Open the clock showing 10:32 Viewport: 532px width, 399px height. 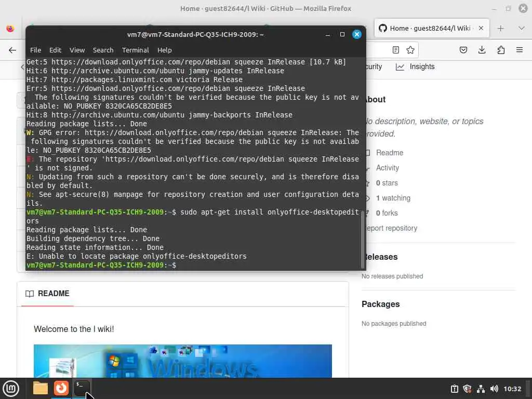(512, 389)
